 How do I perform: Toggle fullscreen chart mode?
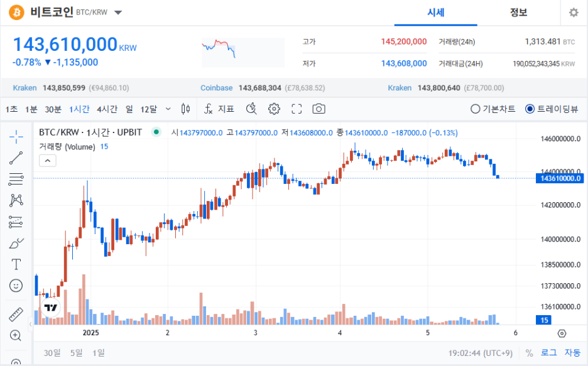click(297, 109)
